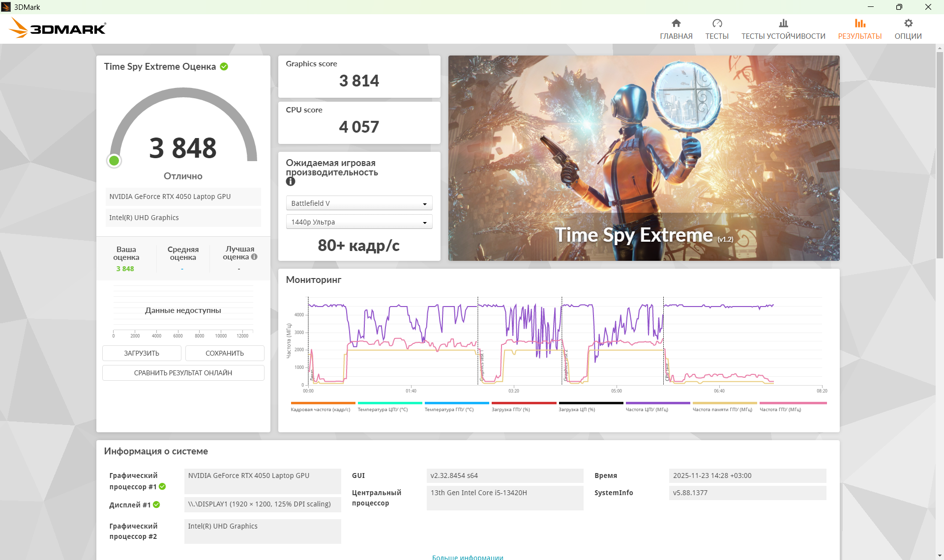944x560 pixels.
Task: Click the NVIDIA GeForce RTX 4050 Laptop GPU label under gauge
Action: click(x=183, y=196)
